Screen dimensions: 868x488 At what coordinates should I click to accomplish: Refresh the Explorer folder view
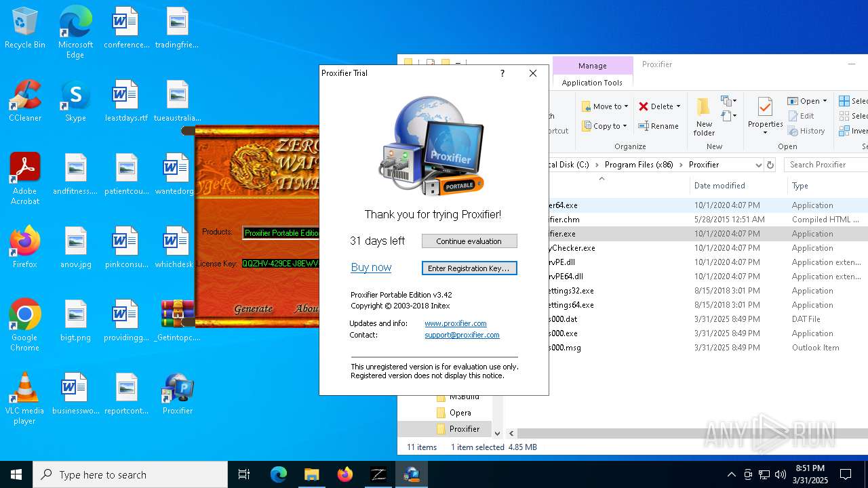coord(770,165)
